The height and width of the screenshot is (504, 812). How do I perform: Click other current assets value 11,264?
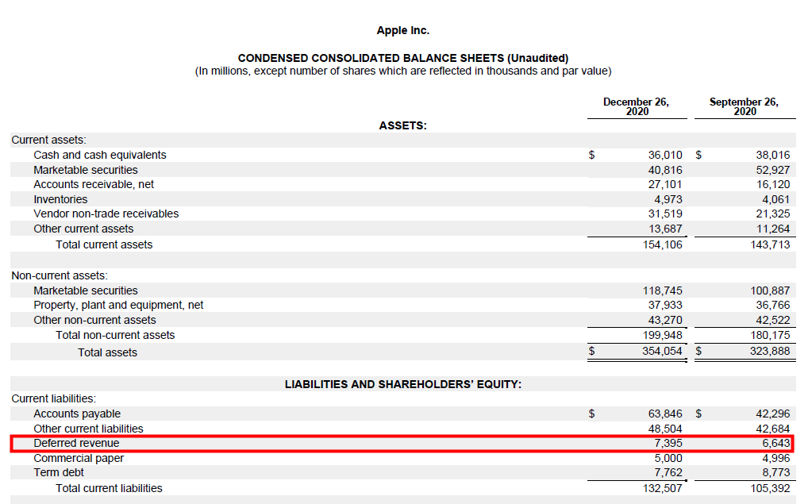(772, 229)
